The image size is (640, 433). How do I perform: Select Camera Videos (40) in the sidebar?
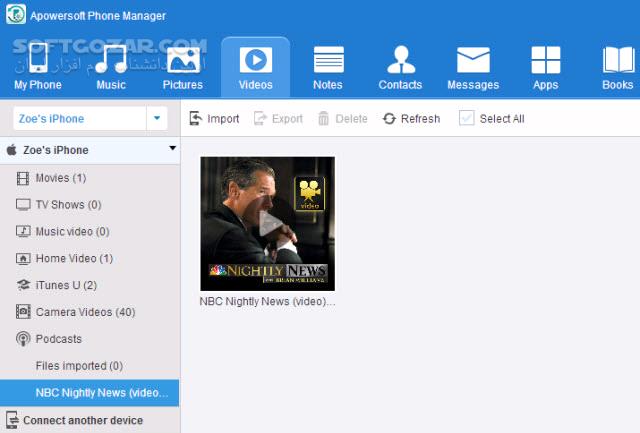coord(90,312)
